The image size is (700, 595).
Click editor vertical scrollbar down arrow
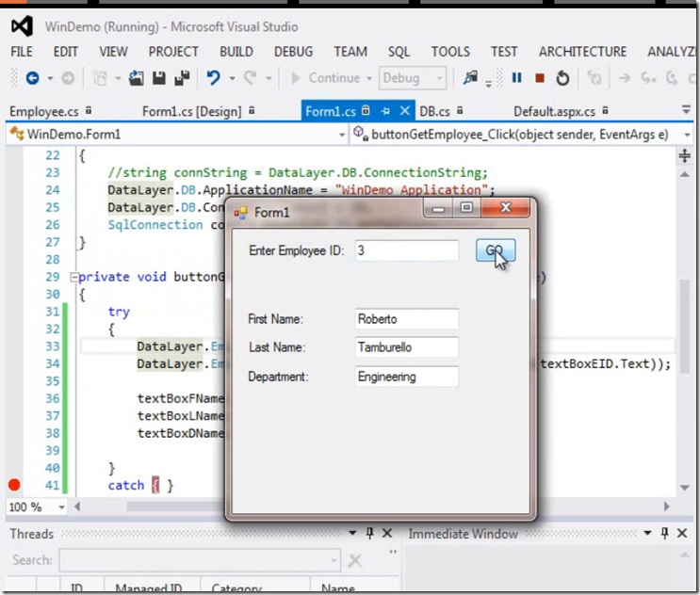tap(684, 488)
